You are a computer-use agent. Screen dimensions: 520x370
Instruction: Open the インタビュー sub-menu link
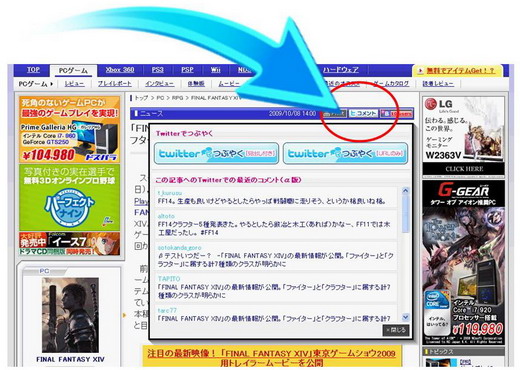160,84
